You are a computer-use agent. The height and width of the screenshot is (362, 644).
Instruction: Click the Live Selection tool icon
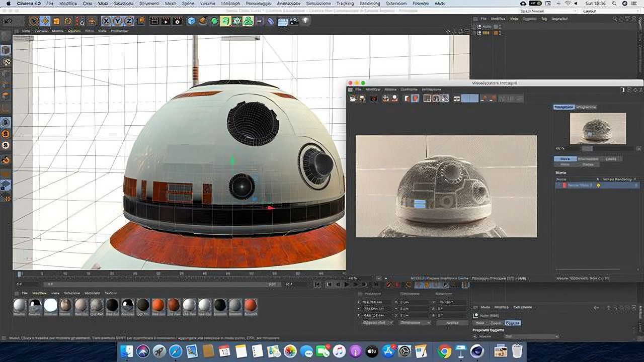coord(33,21)
